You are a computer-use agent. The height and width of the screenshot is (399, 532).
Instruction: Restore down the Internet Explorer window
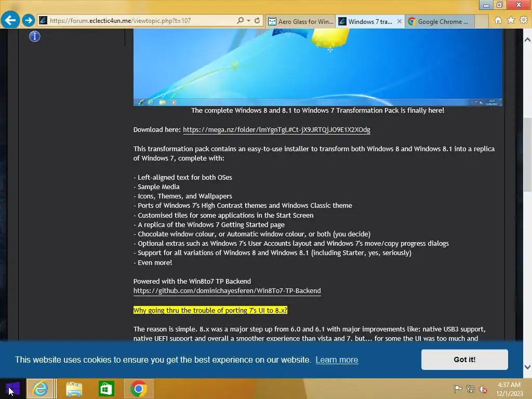click(x=499, y=4)
